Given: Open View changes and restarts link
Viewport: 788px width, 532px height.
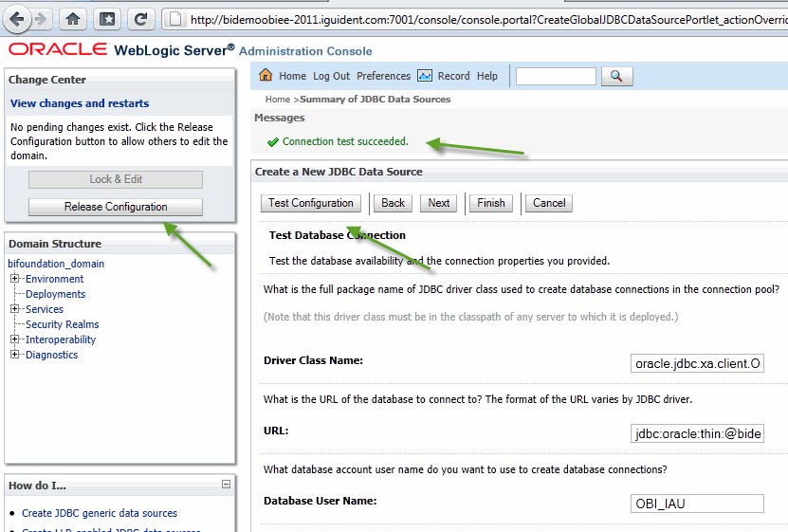Looking at the screenshot, I should point(80,103).
